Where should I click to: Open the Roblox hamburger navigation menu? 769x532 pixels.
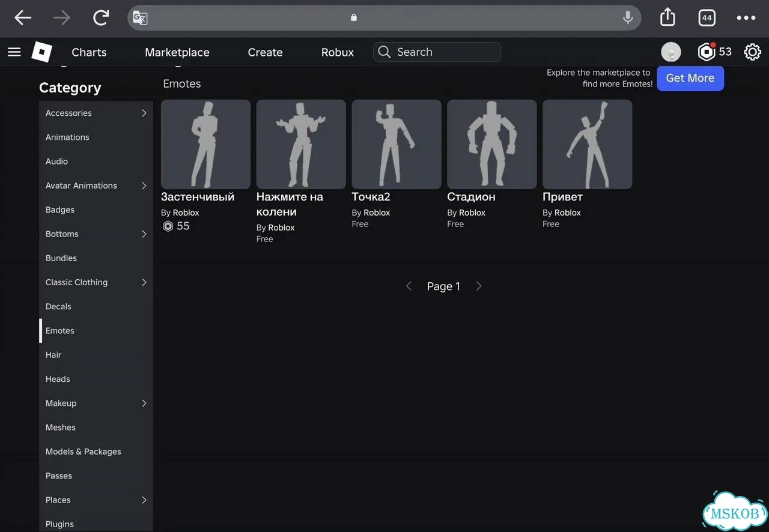pyautogui.click(x=14, y=52)
